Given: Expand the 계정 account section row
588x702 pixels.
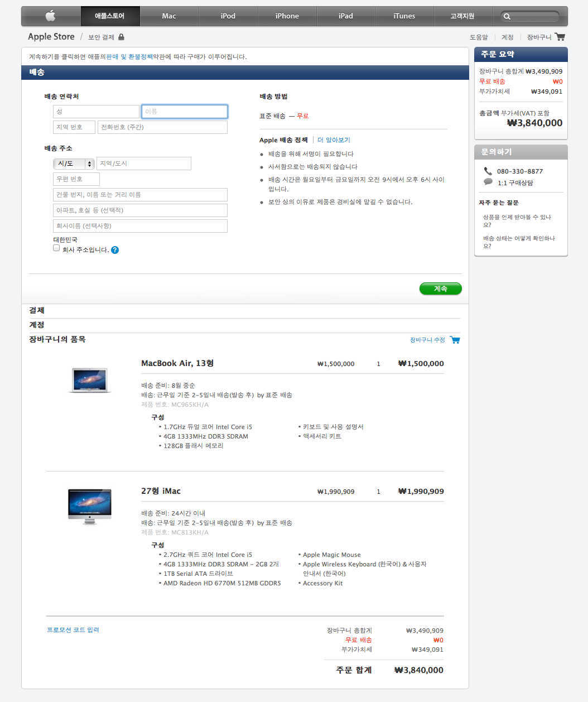Looking at the screenshot, I should 245,325.
